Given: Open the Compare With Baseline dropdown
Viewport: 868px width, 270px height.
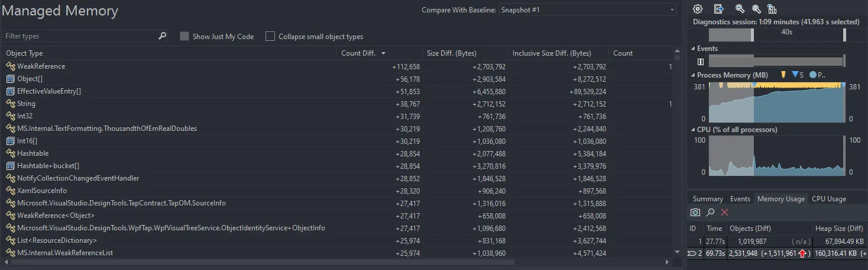Looking at the screenshot, I should tap(588, 10).
